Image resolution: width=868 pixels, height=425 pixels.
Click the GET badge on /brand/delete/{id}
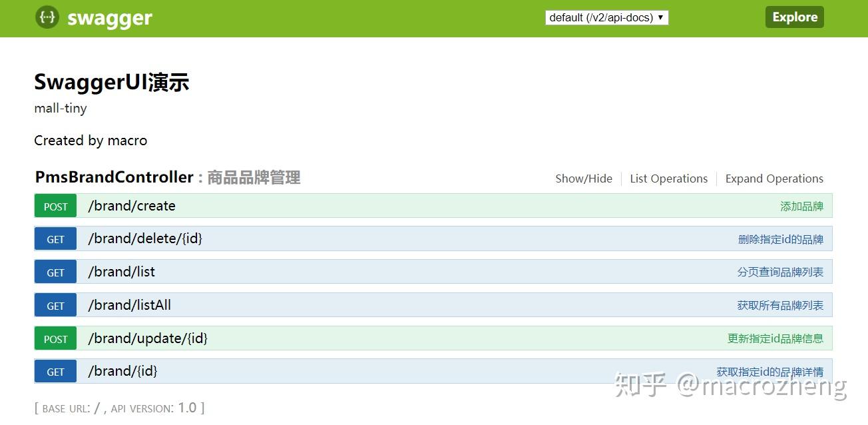point(55,238)
